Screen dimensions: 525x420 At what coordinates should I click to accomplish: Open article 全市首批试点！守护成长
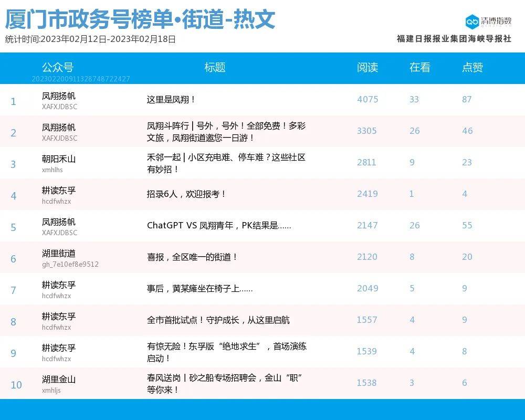pyautogui.click(x=218, y=320)
